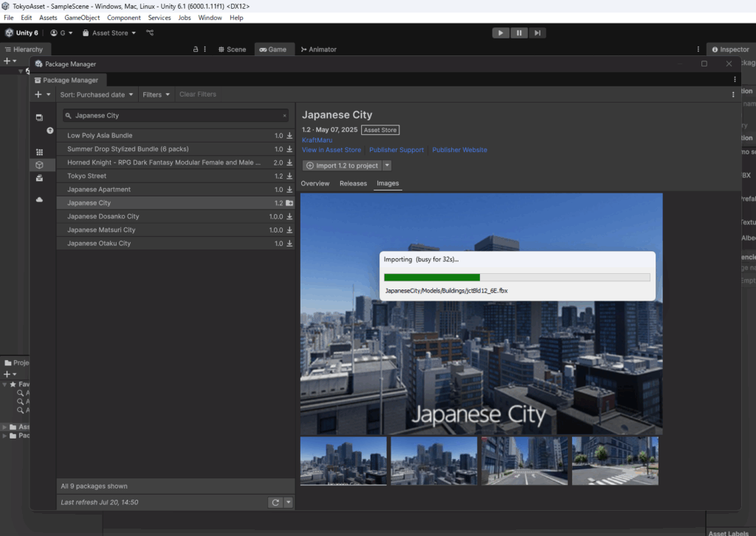Click the Unity 6 logo button
756x536 pixels.
(21, 32)
